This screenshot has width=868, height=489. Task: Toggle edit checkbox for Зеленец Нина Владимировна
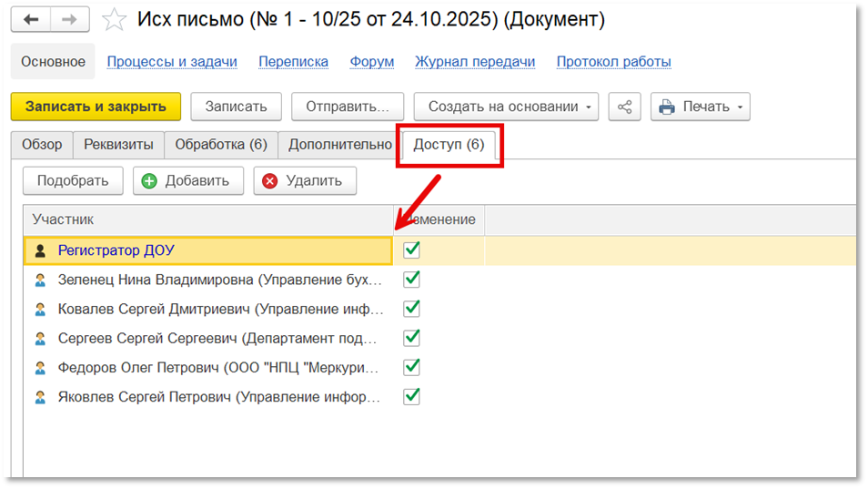[x=412, y=280]
